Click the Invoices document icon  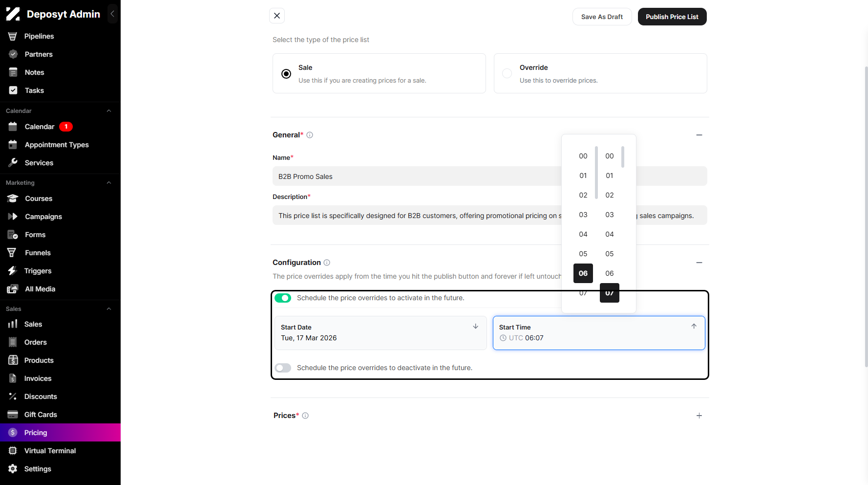tap(13, 378)
